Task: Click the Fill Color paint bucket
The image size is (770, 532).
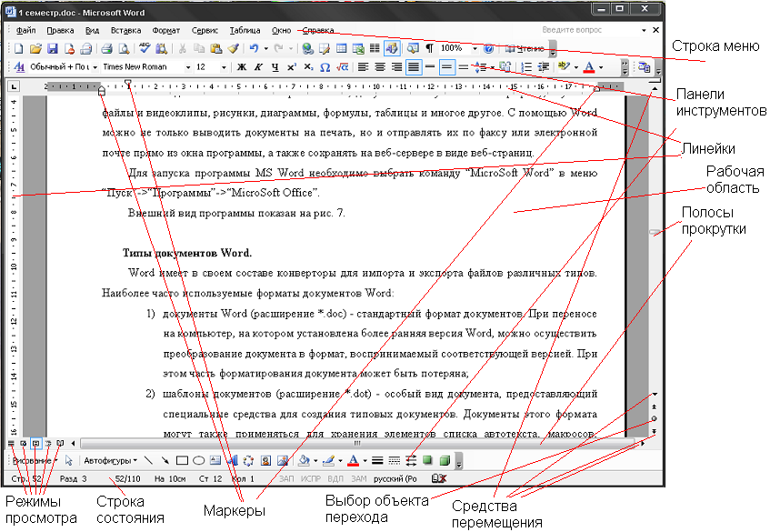Action: [304, 461]
